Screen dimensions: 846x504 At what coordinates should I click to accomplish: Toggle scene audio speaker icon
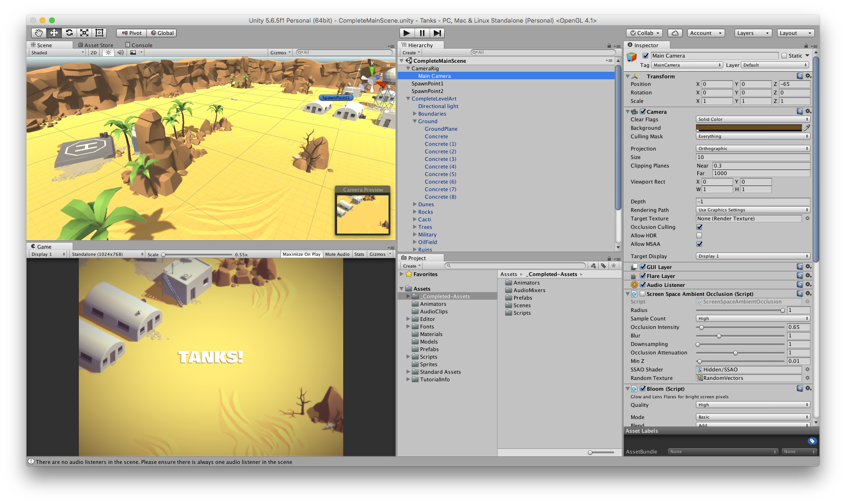coord(120,52)
